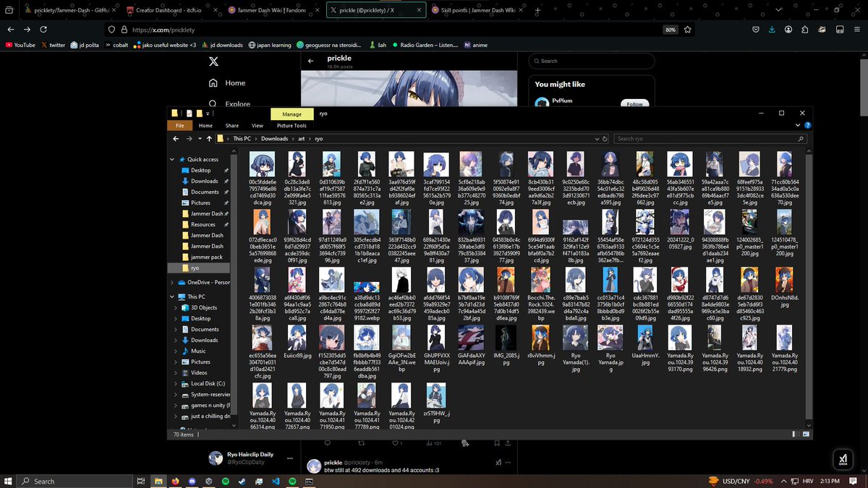
Task: Open Windows Start menu
Action: click(x=9, y=481)
